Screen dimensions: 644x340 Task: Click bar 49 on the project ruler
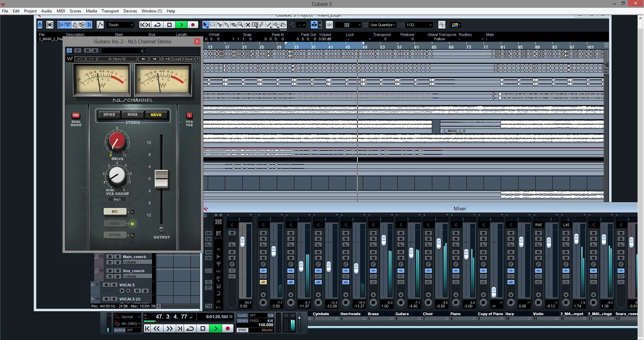tap(365, 47)
